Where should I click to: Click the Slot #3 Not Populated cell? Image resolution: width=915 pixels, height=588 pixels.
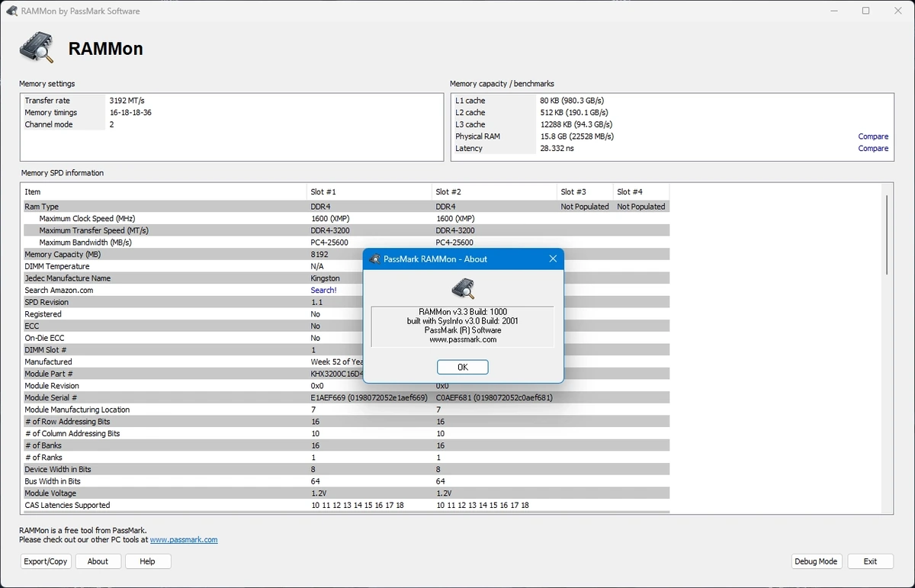585,207
